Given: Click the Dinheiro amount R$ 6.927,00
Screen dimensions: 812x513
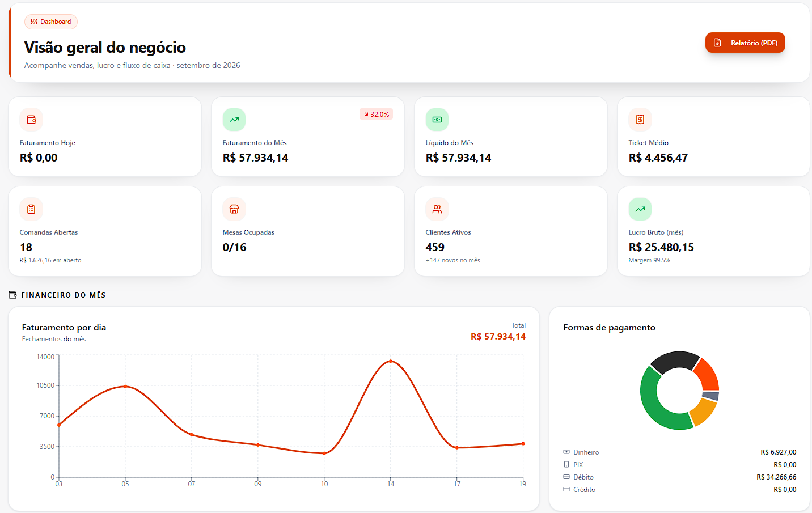Looking at the screenshot, I should tap(779, 452).
